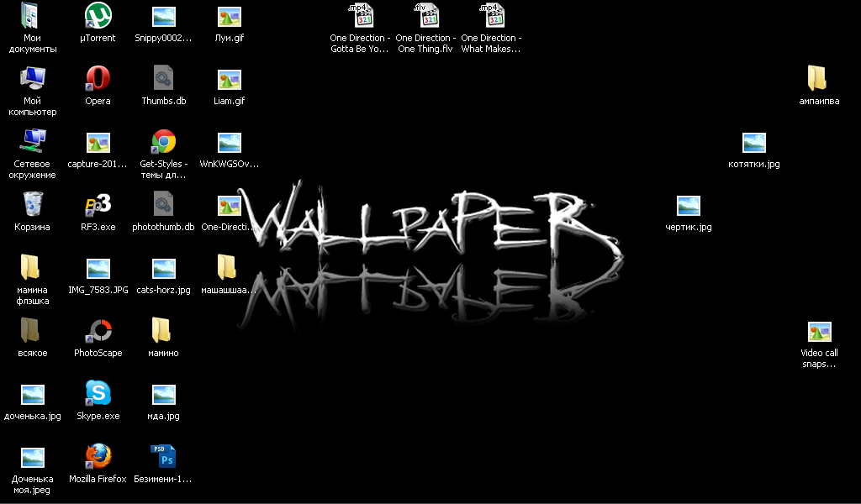The image size is (861, 504).
Task: Select the Доченька моя.jpeg image
Action: [x=33, y=459]
